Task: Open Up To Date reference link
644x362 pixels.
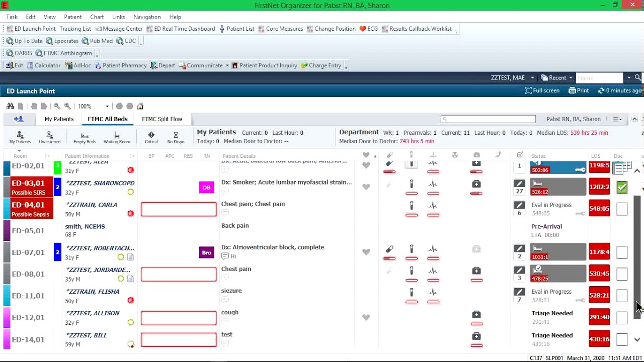Action: click(24, 41)
